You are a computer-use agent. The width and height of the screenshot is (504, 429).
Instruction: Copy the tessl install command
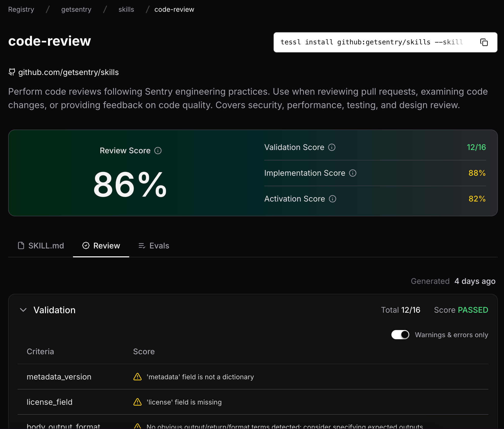[x=484, y=42]
